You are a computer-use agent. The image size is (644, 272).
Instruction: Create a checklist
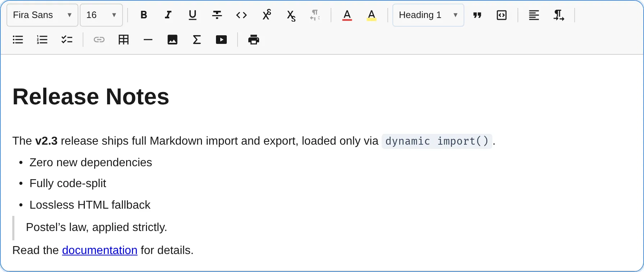[x=67, y=40]
